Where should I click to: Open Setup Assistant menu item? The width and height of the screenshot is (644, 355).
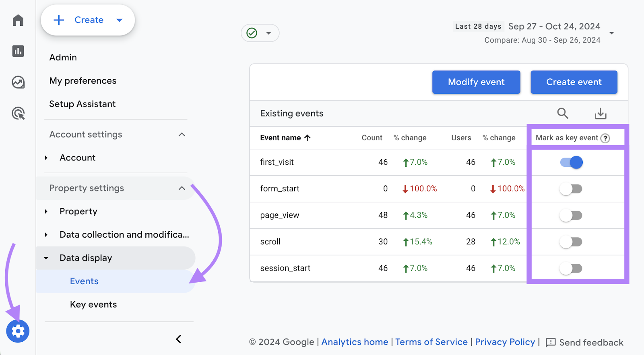pyautogui.click(x=83, y=104)
